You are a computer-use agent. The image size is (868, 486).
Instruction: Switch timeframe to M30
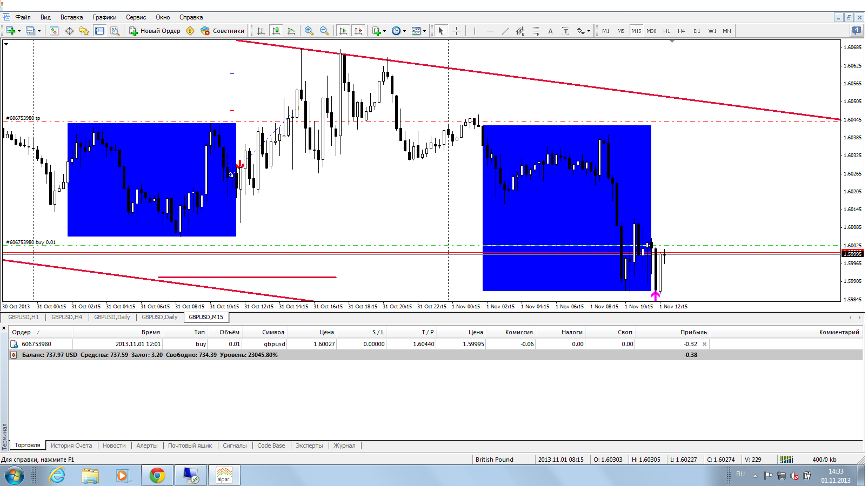click(x=651, y=31)
